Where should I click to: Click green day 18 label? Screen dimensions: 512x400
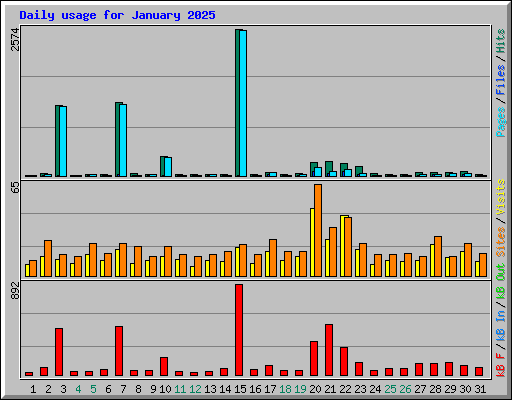(x=285, y=389)
